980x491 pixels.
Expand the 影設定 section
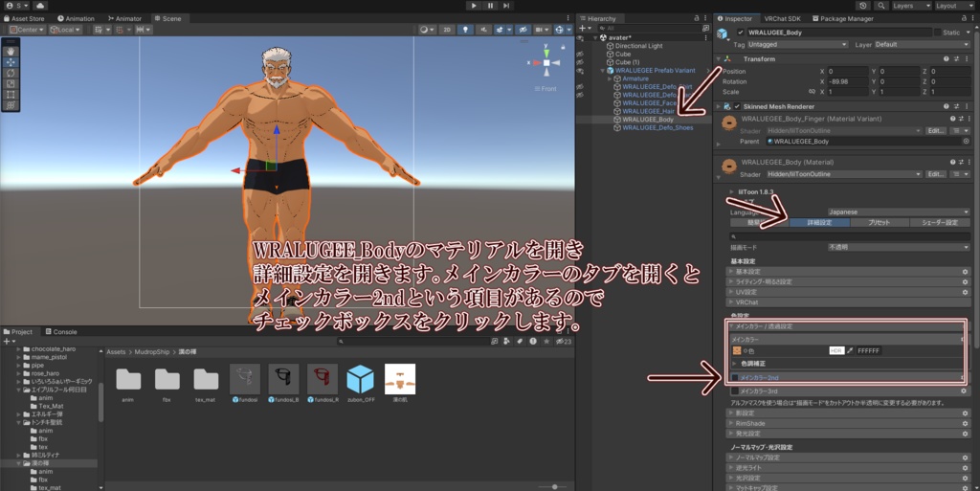tap(847, 413)
